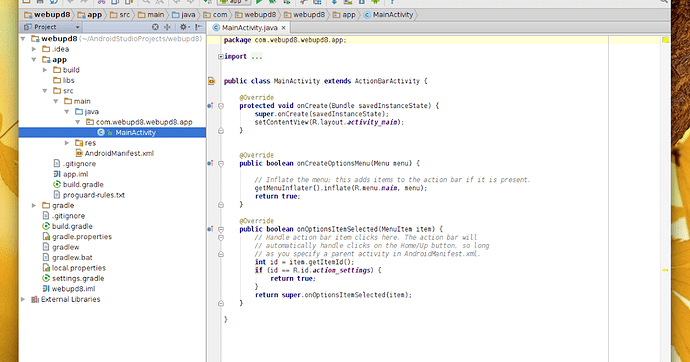Fold the onCreateOptionsMenu method in the gutter
Image resolution: width=690 pixels, height=362 pixels.
click(x=221, y=163)
